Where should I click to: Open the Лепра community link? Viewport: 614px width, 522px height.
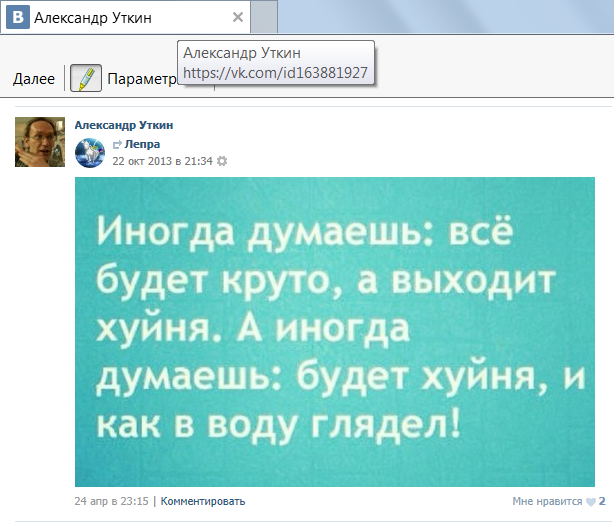(x=142, y=144)
